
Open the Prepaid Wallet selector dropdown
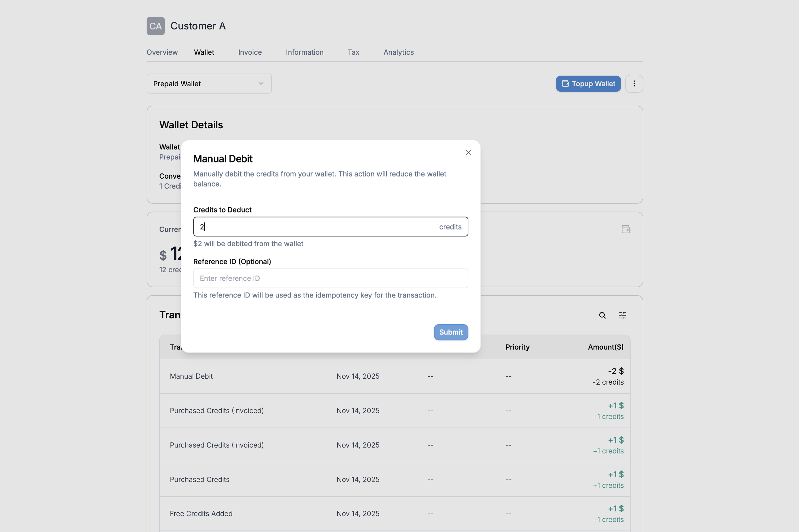click(x=208, y=84)
